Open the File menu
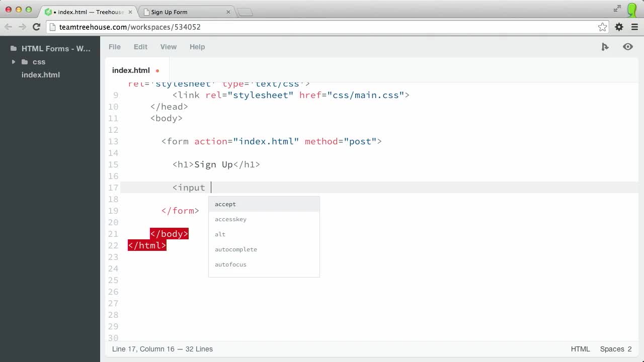Viewport: 644px width, 362px height. point(114,47)
